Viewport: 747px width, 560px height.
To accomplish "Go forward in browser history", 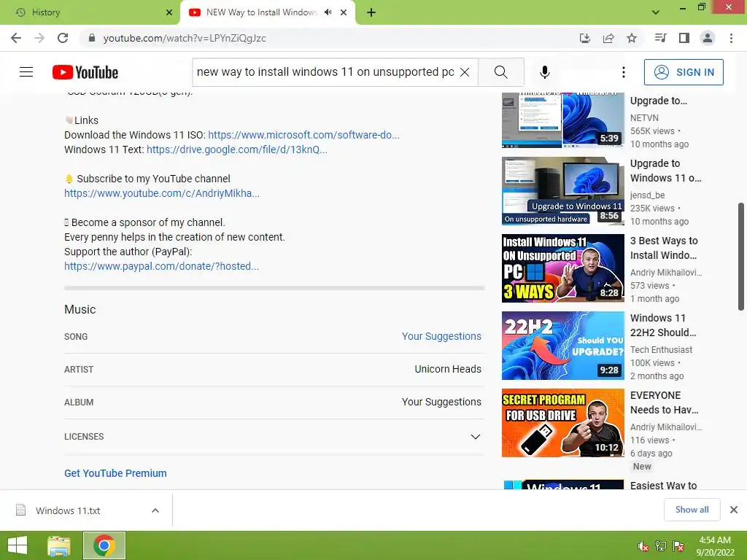I will tap(39, 38).
